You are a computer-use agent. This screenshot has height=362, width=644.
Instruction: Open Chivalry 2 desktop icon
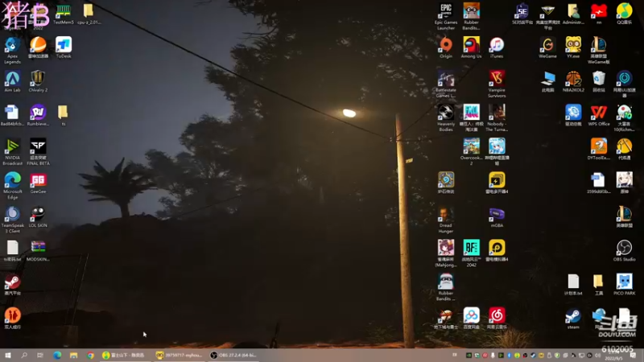pyautogui.click(x=38, y=81)
